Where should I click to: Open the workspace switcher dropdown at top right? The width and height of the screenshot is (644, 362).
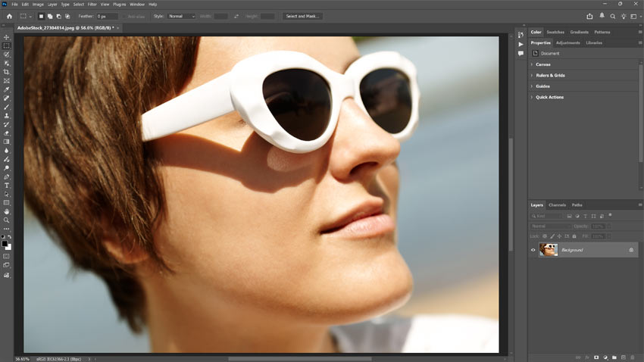635,17
